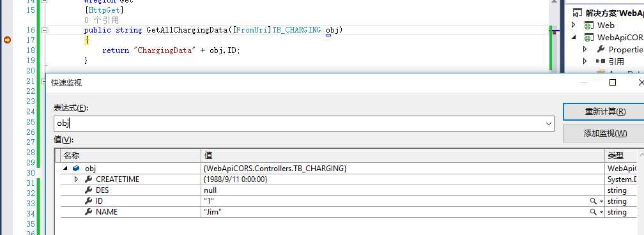This screenshot has width=644, height=235.
Task: Click the solution icon in Solution Explorer
Action: tap(578, 13)
